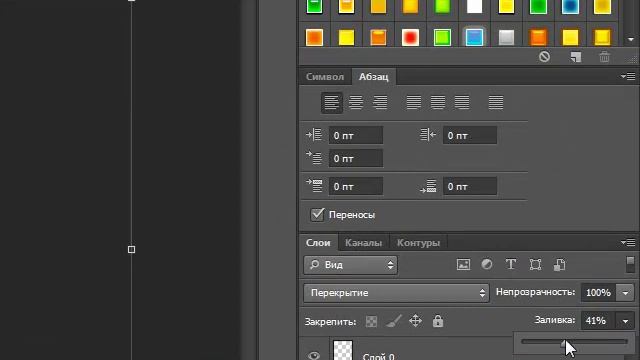This screenshot has height=360, width=640.
Task: Hide Слой 0 using the eye icon
Action: click(313, 356)
